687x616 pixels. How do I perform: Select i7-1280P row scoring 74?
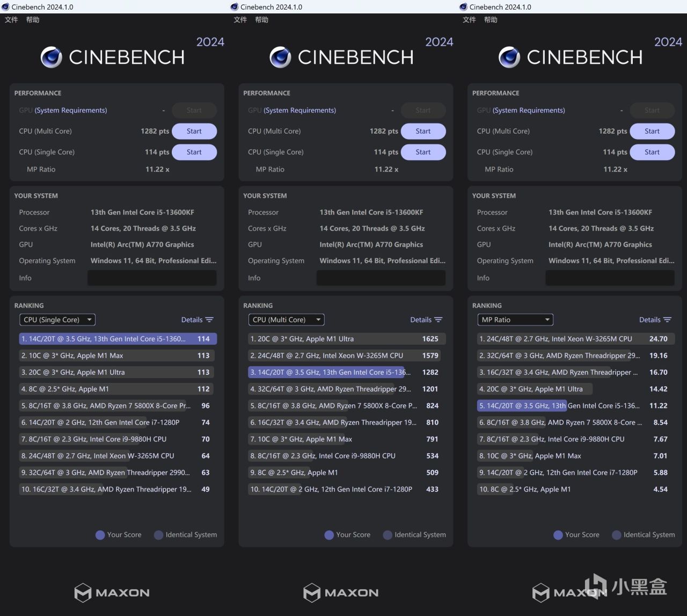pos(118,422)
